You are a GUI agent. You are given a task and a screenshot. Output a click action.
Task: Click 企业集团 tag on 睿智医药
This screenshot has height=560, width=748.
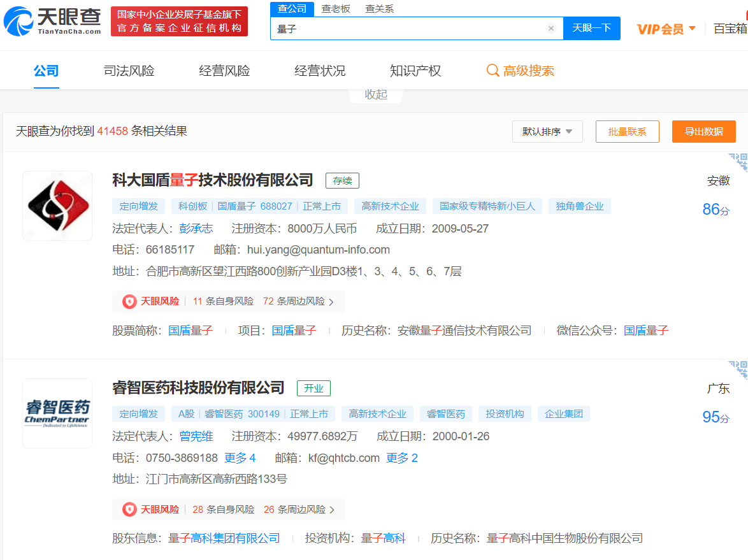[x=564, y=413]
